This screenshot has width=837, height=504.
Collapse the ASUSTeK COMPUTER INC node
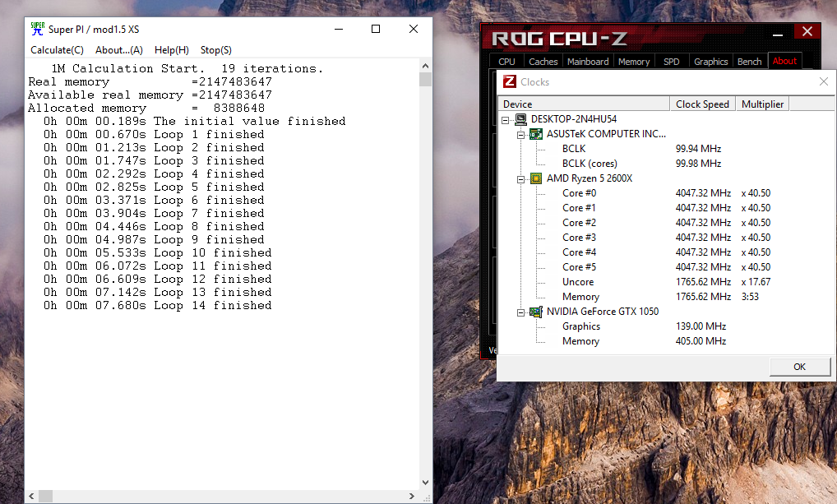coord(520,135)
